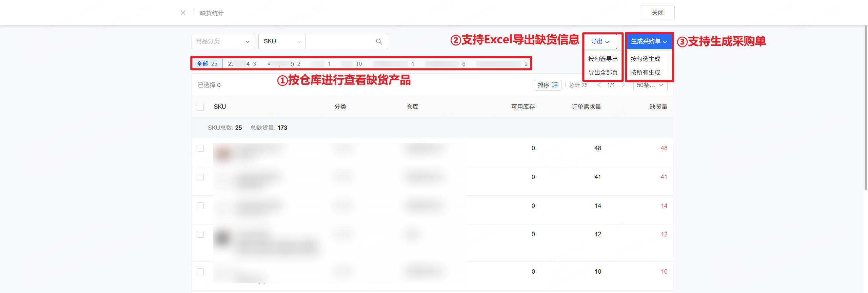Click the search magnifier icon
Image resolution: width=868 pixels, height=293 pixels.
click(379, 41)
